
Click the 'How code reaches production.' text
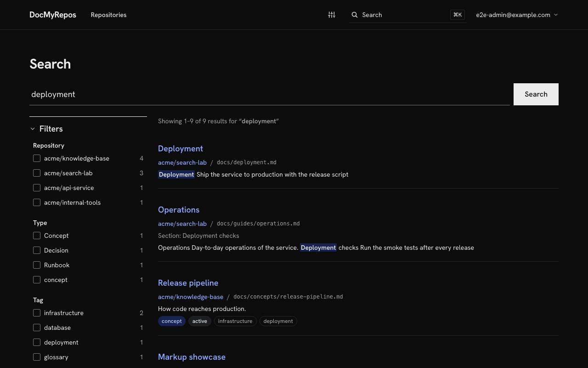[202, 309]
